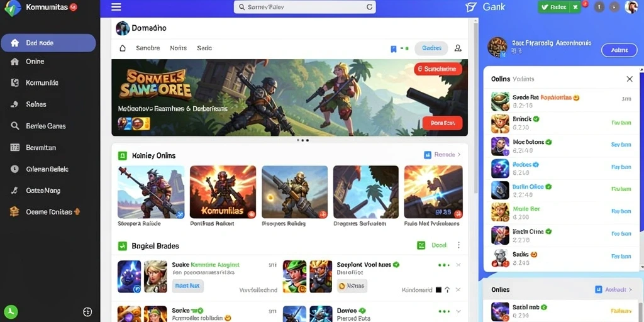This screenshot has width=644, height=322.
Task: Click the Bervmitan calendar icon in sidebar
Action: [15, 147]
